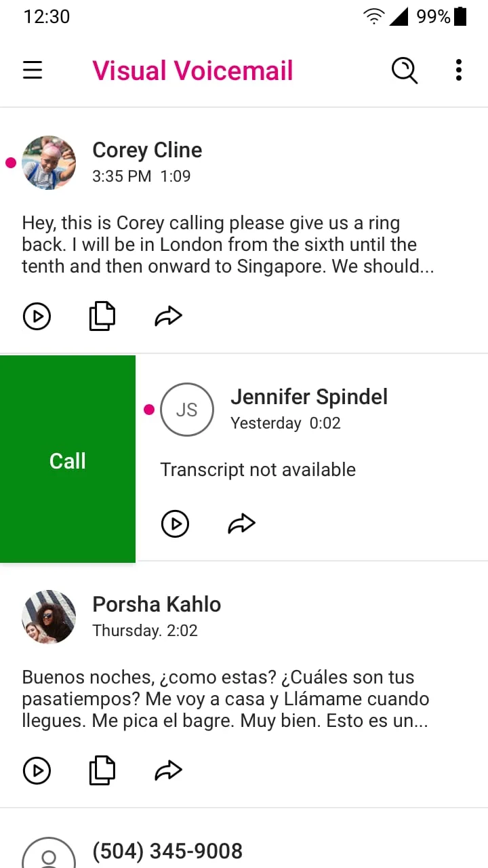488x868 pixels.
Task: Play Porsha Kahlo's voicemail
Action: tap(37, 770)
